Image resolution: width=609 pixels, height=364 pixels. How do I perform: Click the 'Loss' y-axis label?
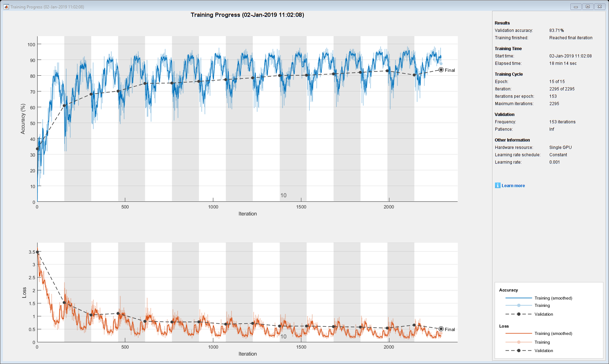click(24, 293)
